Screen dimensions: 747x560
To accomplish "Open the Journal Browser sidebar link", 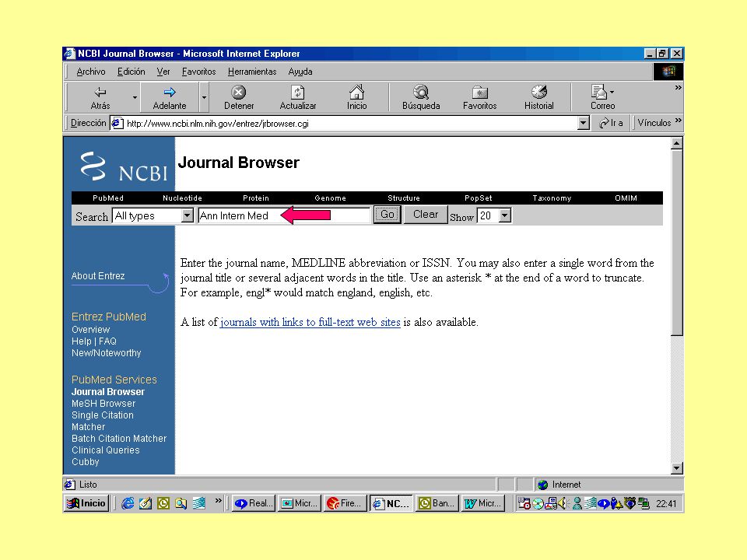I will pyautogui.click(x=108, y=392).
